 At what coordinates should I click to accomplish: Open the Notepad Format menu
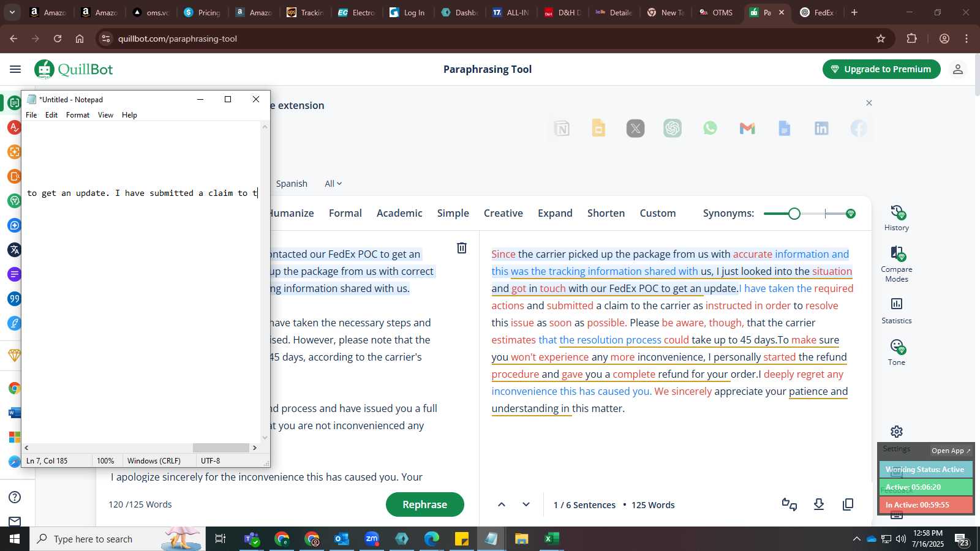(78, 115)
